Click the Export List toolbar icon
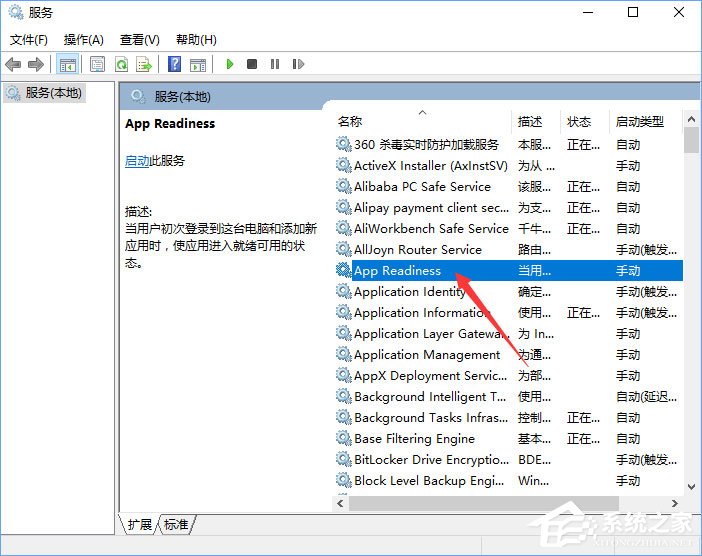The width and height of the screenshot is (702, 556). coord(144,64)
